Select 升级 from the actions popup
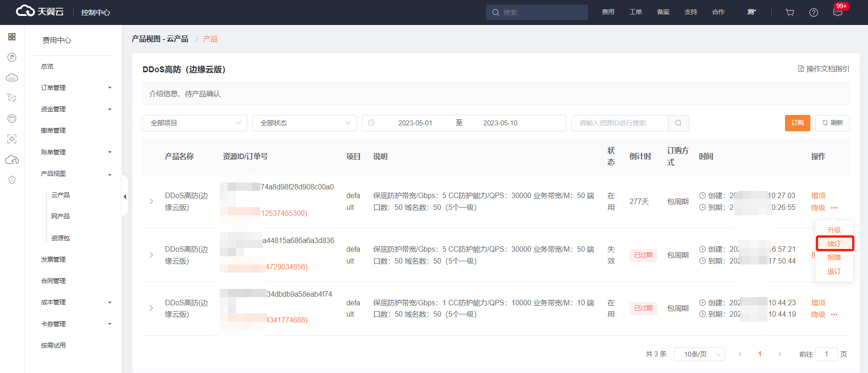This screenshot has width=868, height=373. pos(834,230)
